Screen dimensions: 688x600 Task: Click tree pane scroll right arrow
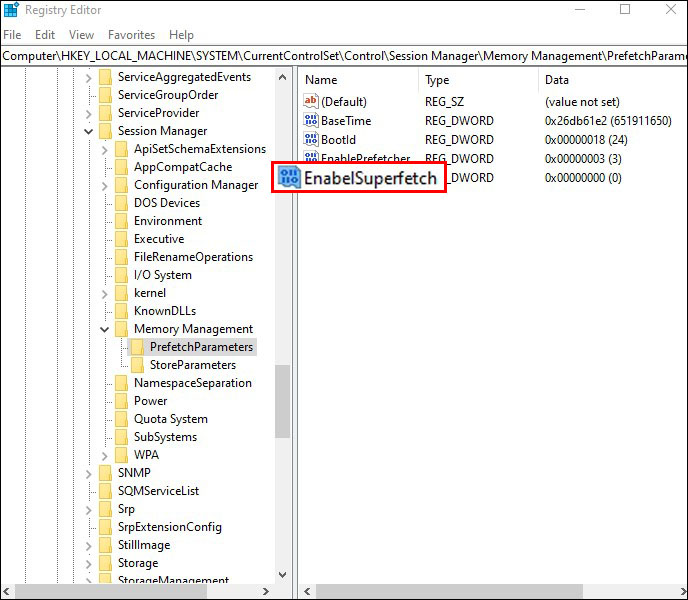[265, 591]
